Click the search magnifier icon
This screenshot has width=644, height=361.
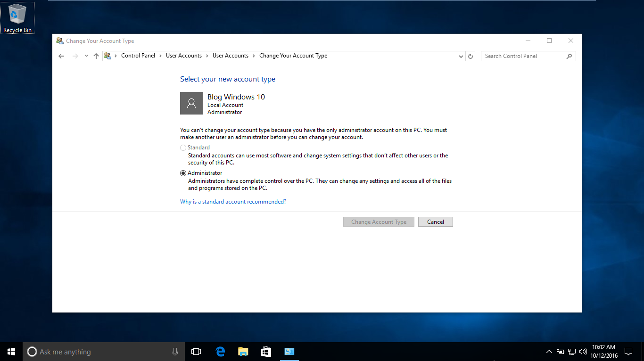(x=570, y=56)
